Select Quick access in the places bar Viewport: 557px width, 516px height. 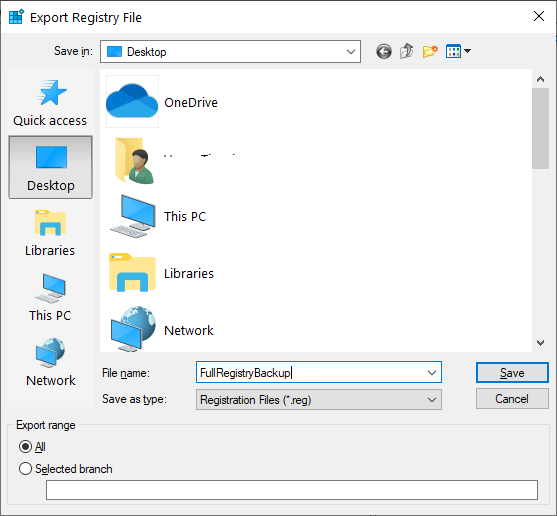(x=50, y=103)
